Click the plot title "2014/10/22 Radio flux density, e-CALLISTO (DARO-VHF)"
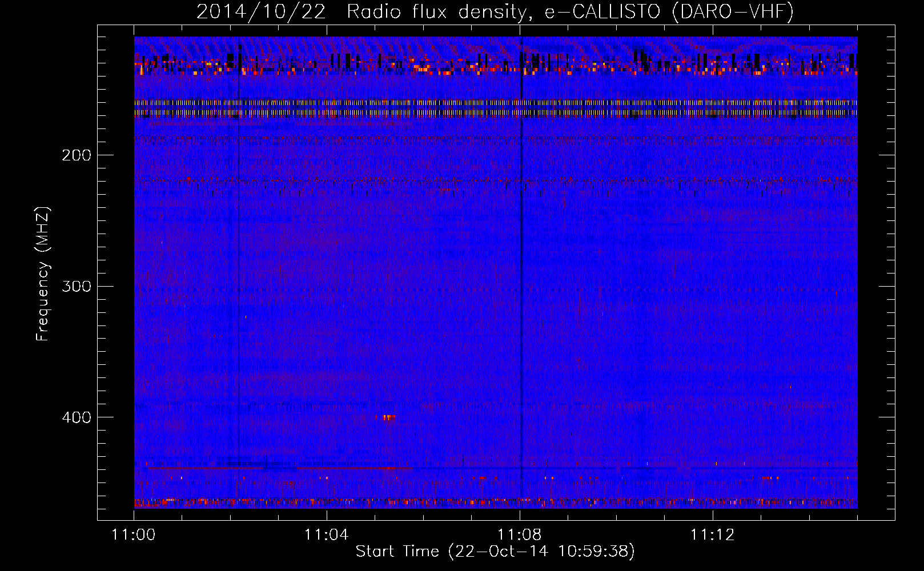 [x=495, y=11]
